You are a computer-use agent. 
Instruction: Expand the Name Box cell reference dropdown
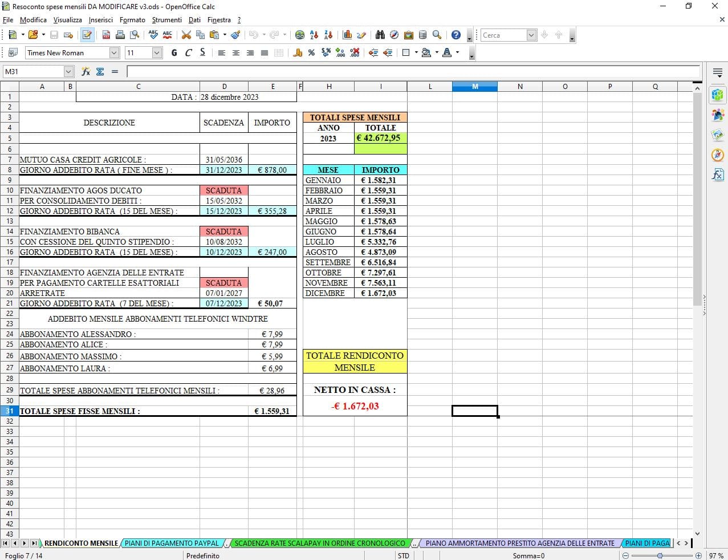[69, 71]
